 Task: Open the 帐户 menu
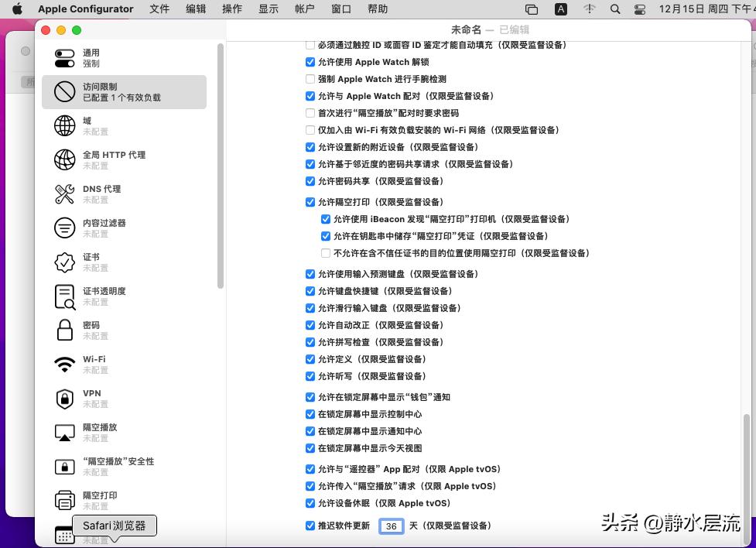click(x=303, y=9)
